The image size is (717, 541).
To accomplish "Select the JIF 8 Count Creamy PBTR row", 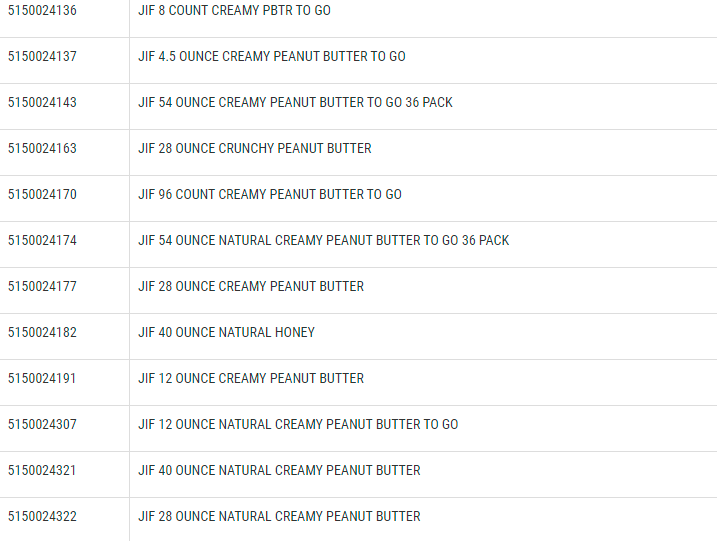I will point(234,10).
